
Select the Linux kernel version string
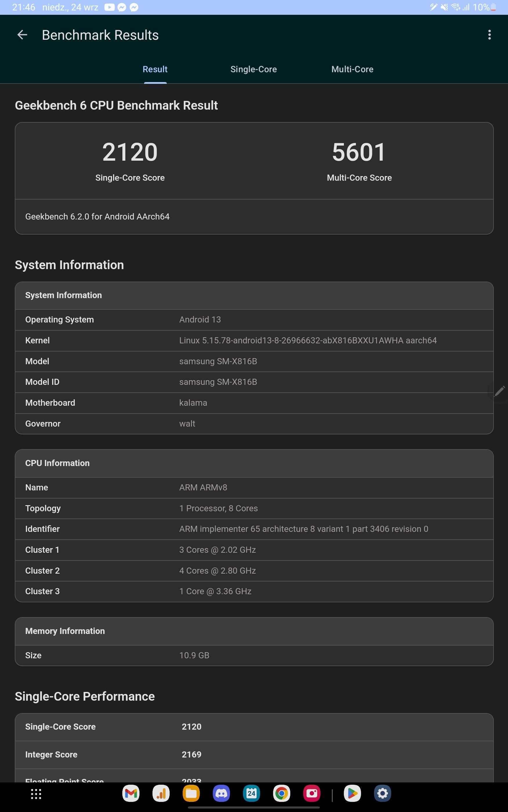click(x=308, y=340)
